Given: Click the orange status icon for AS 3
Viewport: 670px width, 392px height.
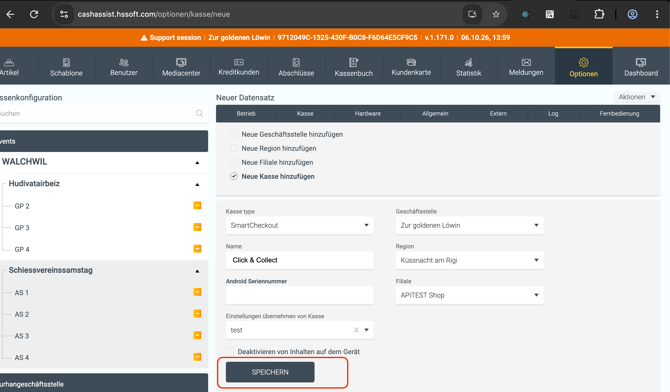Looking at the screenshot, I should [197, 335].
